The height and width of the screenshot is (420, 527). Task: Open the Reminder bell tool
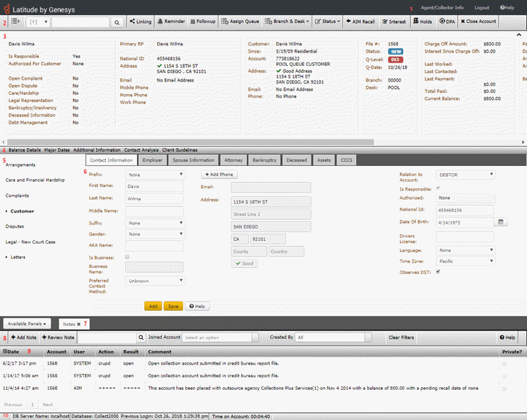(x=170, y=22)
